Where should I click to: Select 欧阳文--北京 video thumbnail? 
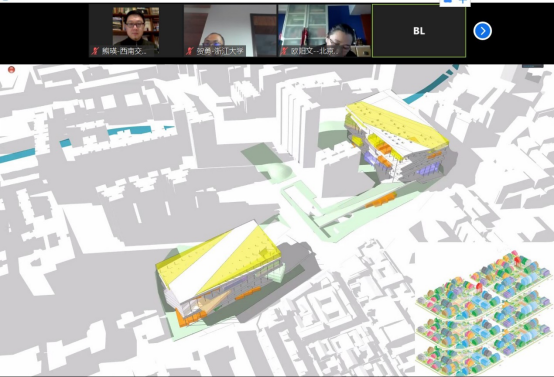[x=324, y=31]
